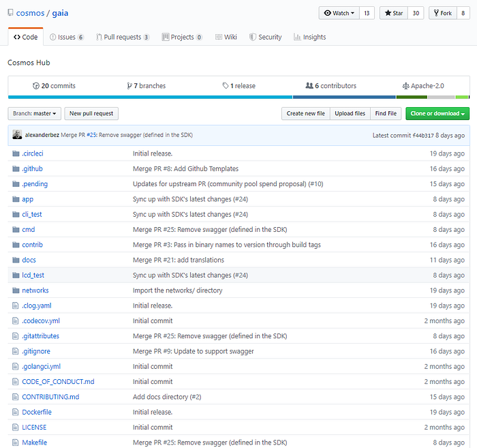This screenshot has height=448, width=477.
Task: Open the Pull requests tab
Action: tap(123, 37)
